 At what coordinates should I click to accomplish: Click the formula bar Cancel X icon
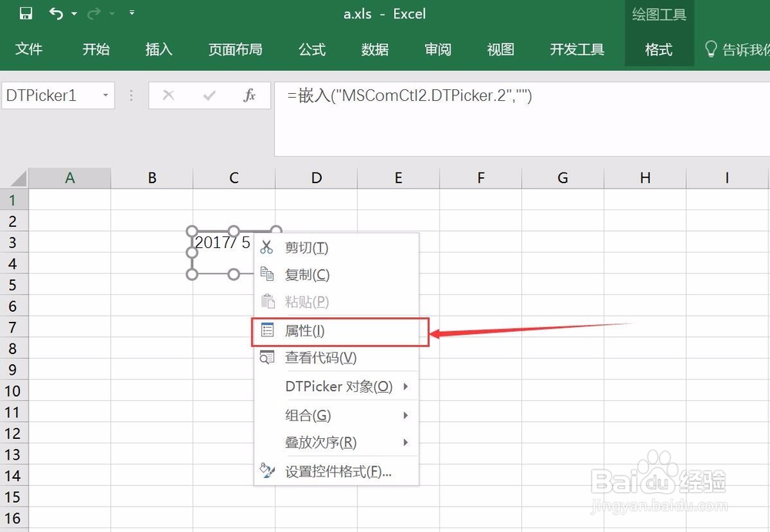point(169,95)
